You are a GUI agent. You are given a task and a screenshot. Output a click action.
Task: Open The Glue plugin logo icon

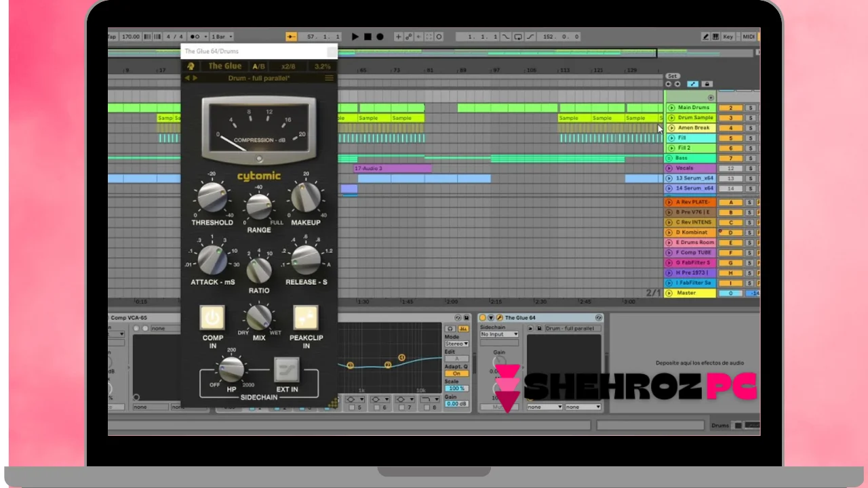[x=191, y=66]
